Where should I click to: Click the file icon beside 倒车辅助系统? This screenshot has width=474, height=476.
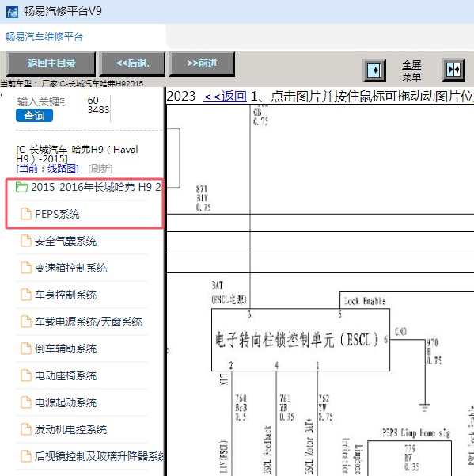click(x=26, y=348)
